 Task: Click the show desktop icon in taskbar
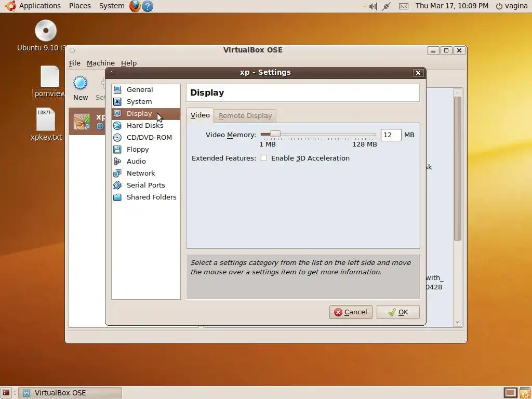(6, 393)
